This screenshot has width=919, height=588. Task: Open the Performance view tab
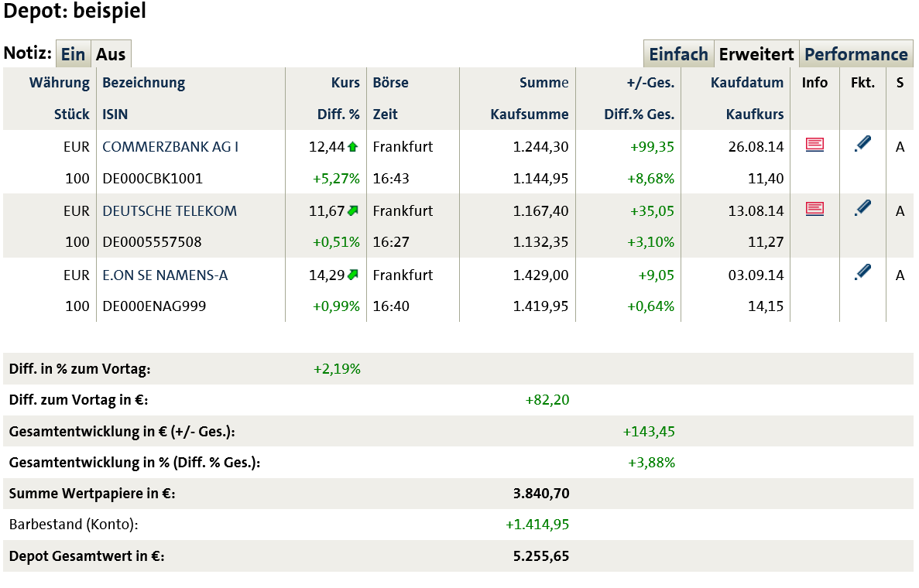point(856,53)
